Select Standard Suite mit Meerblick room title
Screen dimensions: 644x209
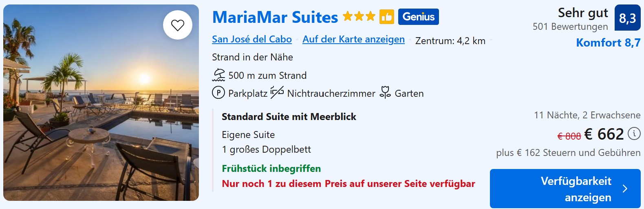coord(289,117)
